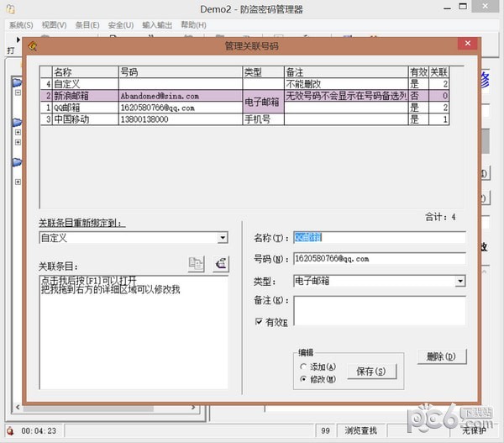
Task: Select the 中国移动 row name cell
Action: [85, 119]
